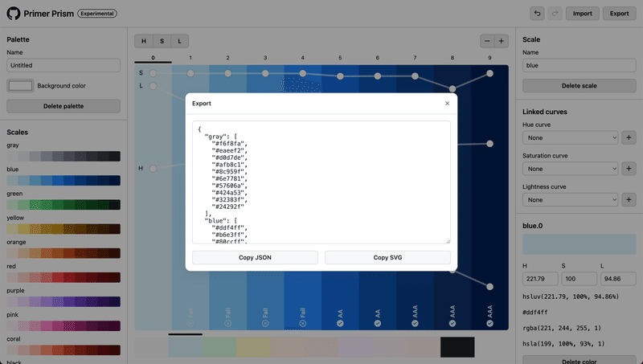Screen dimensions: 643x364
Task: Click the redo arrow button
Action: click(x=555, y=14)
